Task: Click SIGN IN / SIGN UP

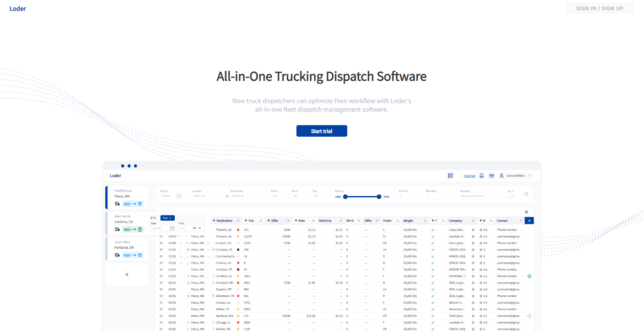Action: (600, 8)
